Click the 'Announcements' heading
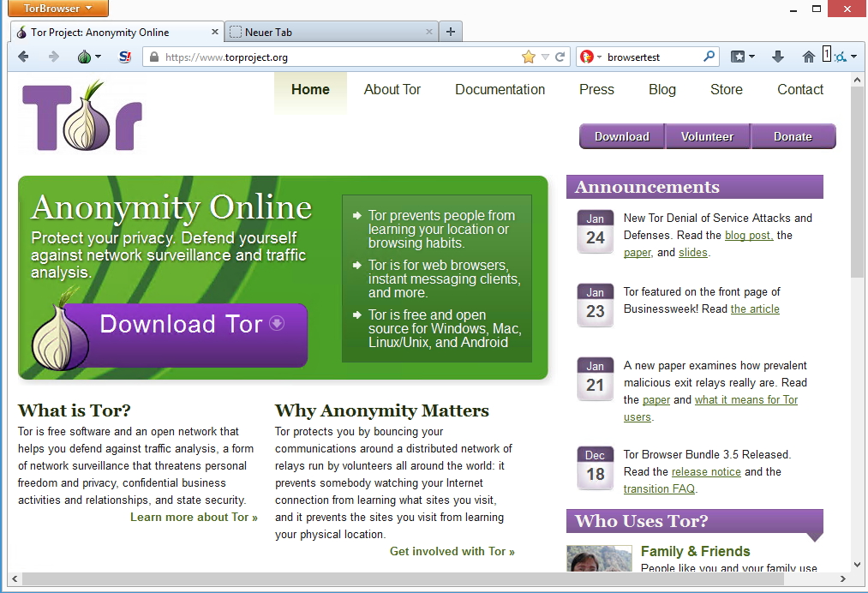 (647, 187)
